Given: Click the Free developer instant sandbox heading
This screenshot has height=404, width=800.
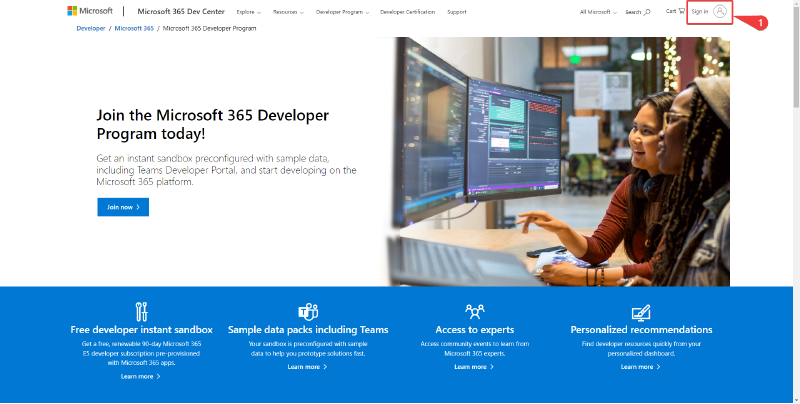Looking at the screenshot, I should [141, 330].
